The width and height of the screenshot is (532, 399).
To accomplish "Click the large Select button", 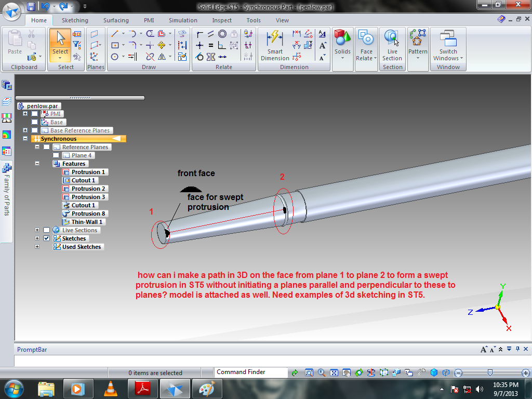I will 60,45.
